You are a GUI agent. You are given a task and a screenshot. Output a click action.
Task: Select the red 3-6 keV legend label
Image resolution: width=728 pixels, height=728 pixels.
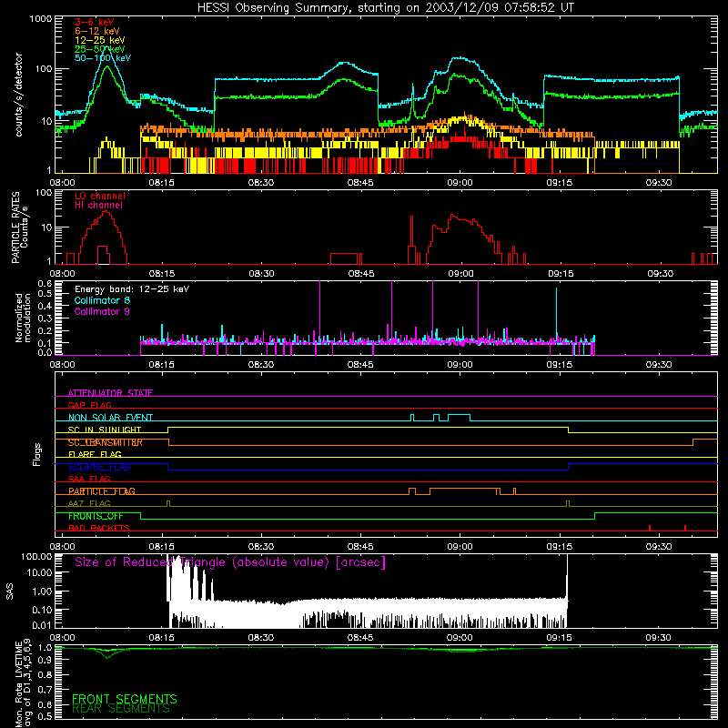[x=95, y=22]
